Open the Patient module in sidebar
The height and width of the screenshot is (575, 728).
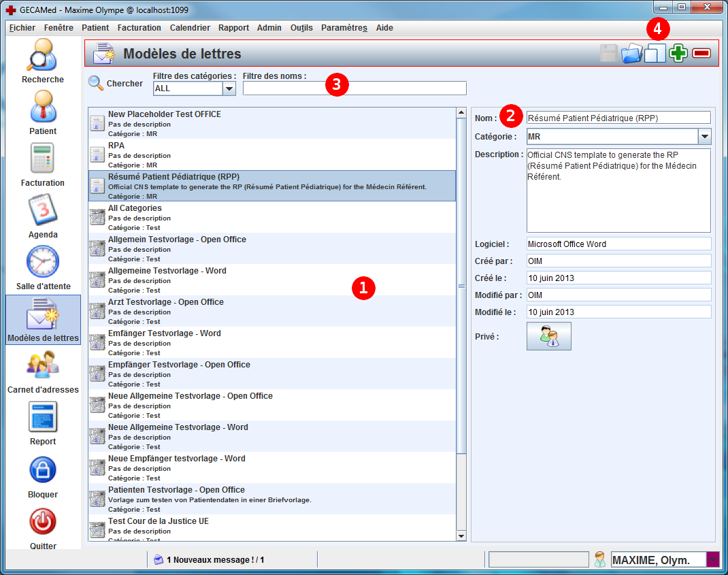click(42, 109)
